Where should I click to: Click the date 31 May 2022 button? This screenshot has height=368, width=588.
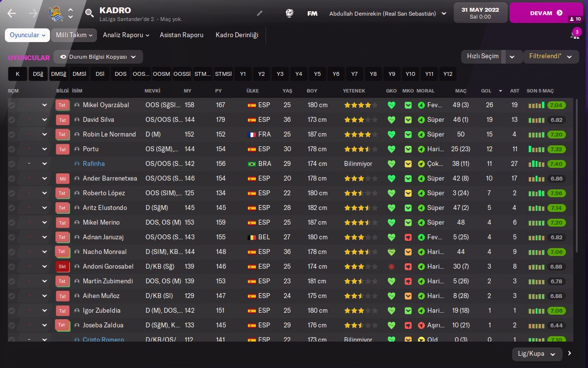coord(480,13)
